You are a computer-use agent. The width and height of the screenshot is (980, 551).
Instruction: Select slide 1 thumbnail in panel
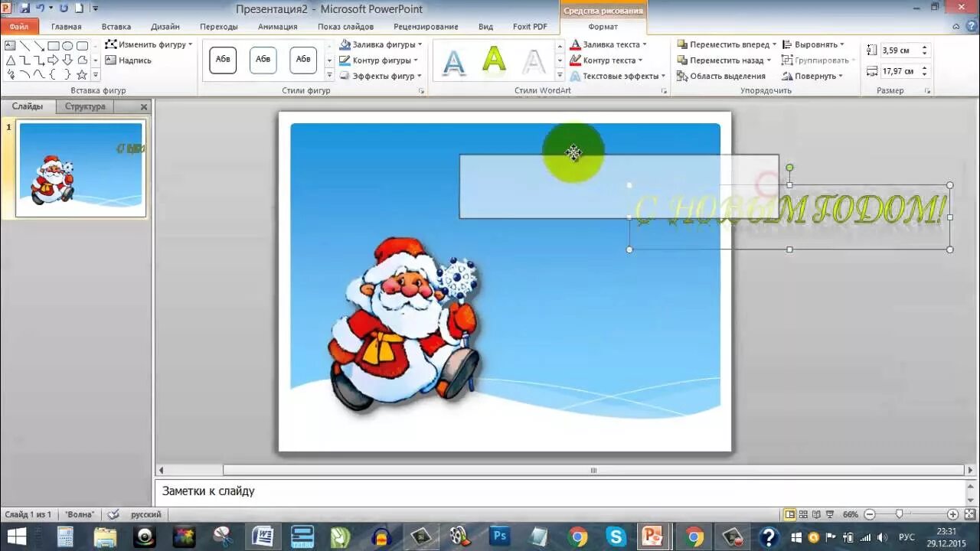80,168
